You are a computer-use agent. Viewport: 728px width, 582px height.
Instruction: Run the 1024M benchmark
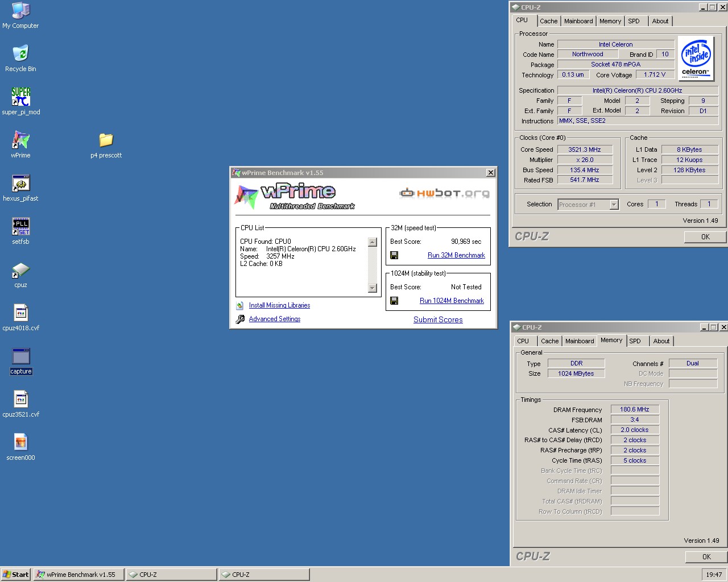click(x=452, y=301)
